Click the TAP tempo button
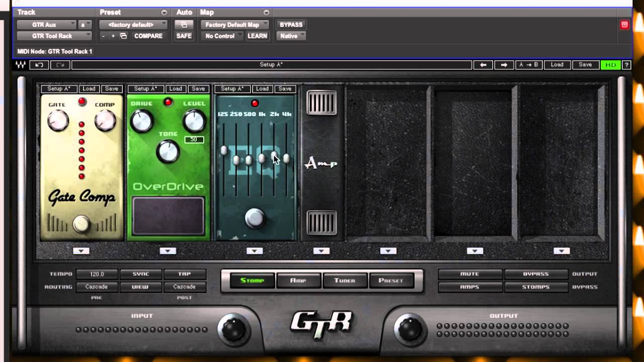 click(185, 274)
